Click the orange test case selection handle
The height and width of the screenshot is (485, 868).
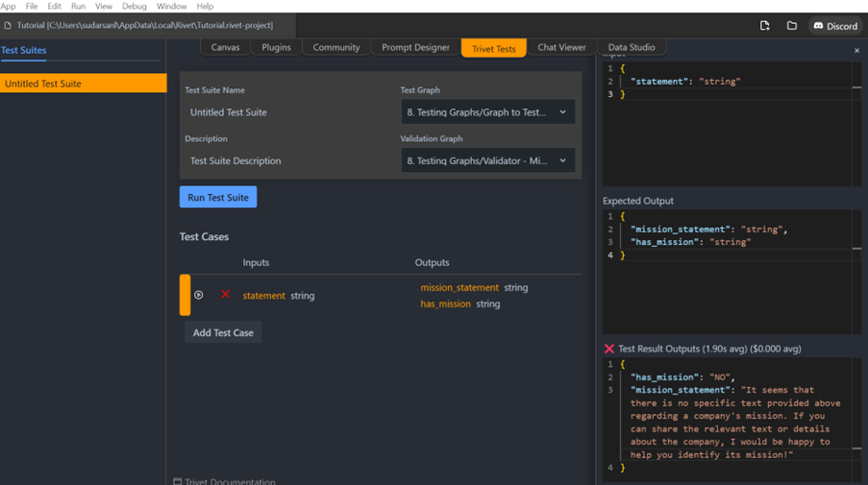(185, 295)
